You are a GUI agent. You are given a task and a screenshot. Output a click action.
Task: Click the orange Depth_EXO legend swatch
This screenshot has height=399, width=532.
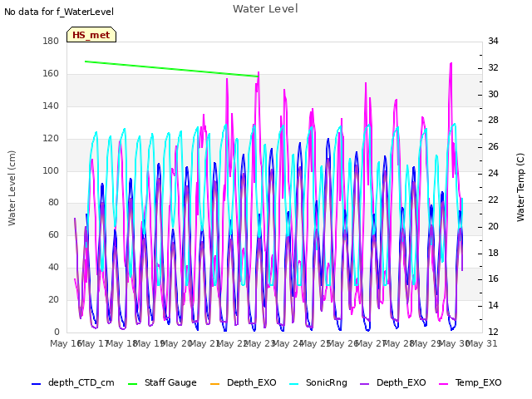(214, 384)
